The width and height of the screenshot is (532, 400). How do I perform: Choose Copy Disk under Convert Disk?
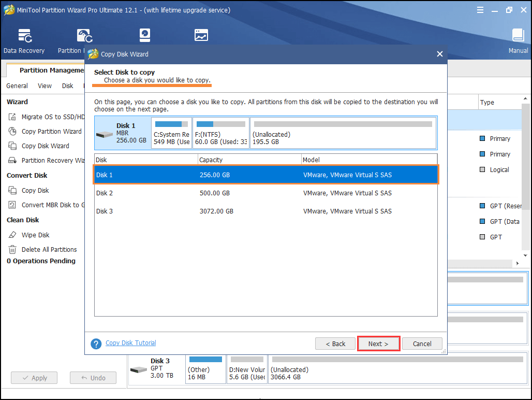point(28,191)
